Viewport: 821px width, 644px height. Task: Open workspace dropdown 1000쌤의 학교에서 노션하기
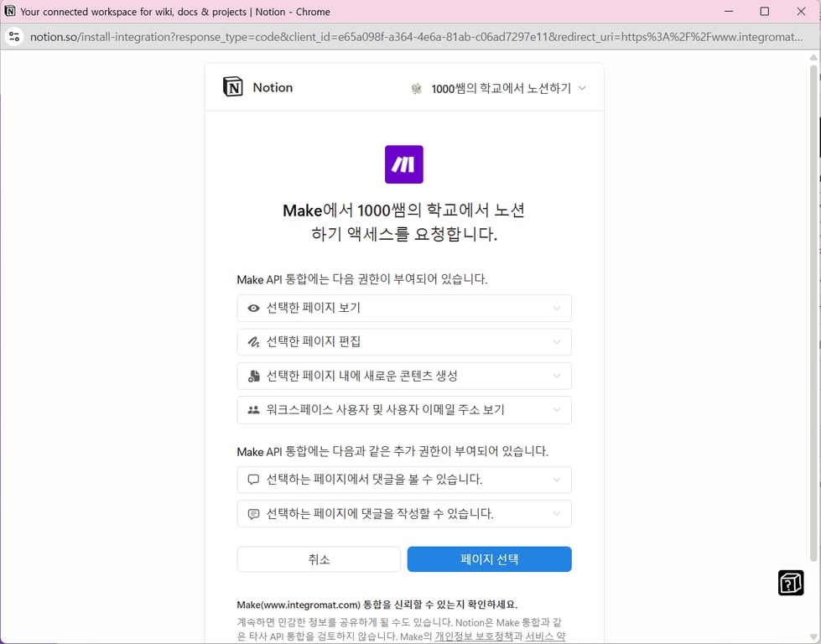498,89
